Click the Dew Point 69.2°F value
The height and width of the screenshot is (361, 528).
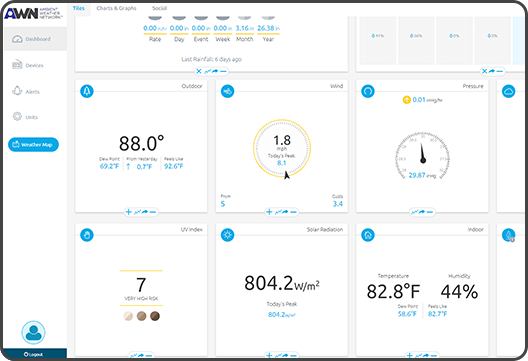click(109, 166)
